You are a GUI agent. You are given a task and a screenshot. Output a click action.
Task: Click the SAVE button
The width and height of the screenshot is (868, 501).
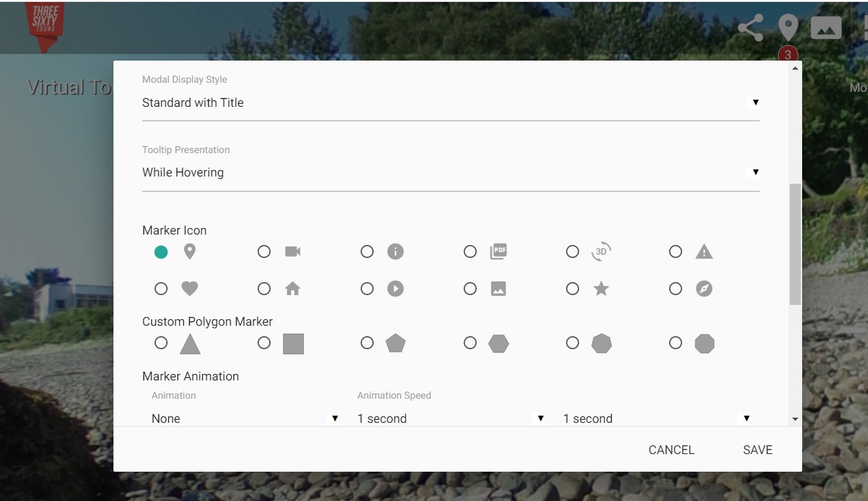tap(757, 450)
